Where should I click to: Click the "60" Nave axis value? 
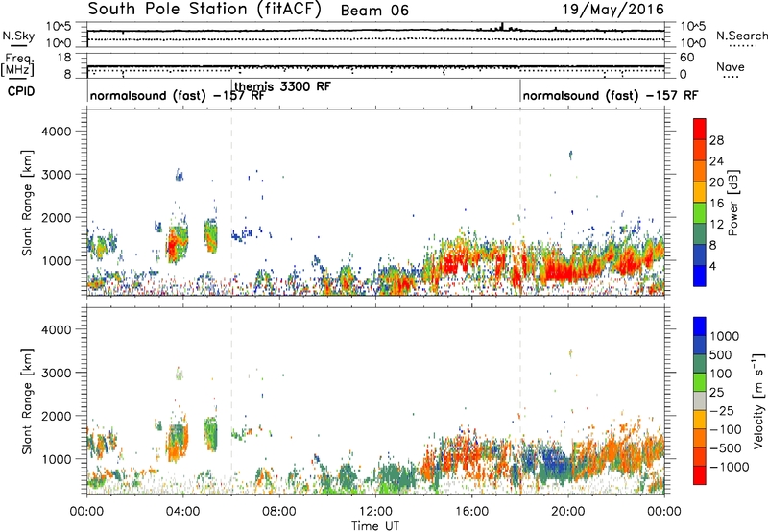point(686,58)
